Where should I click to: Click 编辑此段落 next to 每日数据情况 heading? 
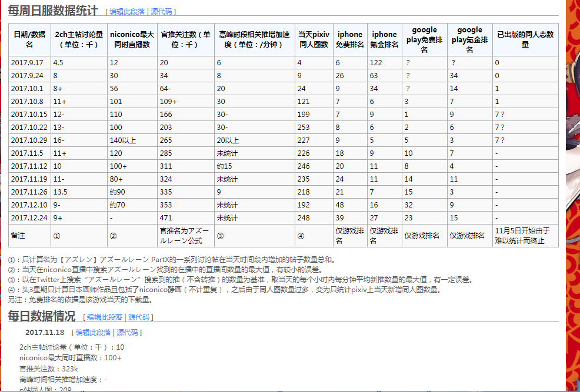(x=105, y=317)
